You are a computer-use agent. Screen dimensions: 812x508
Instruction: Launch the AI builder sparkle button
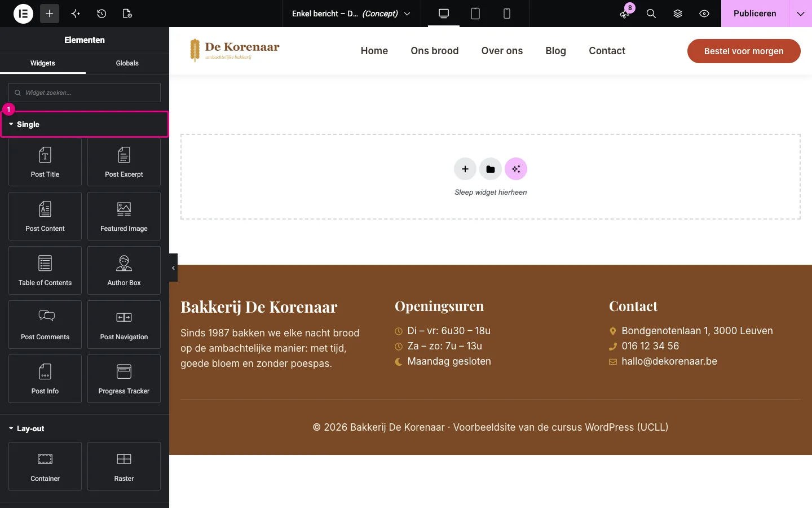(516, 169)
